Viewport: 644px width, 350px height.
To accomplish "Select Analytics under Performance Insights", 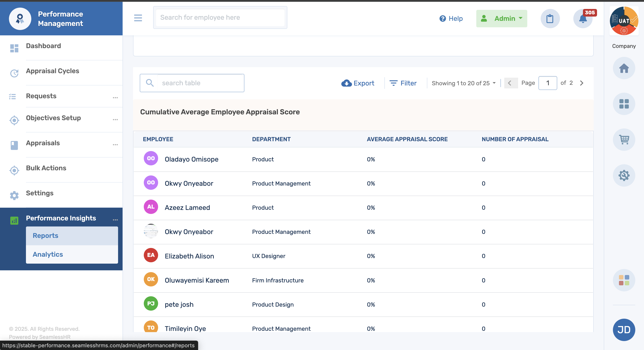I will [x=48, y=254].
